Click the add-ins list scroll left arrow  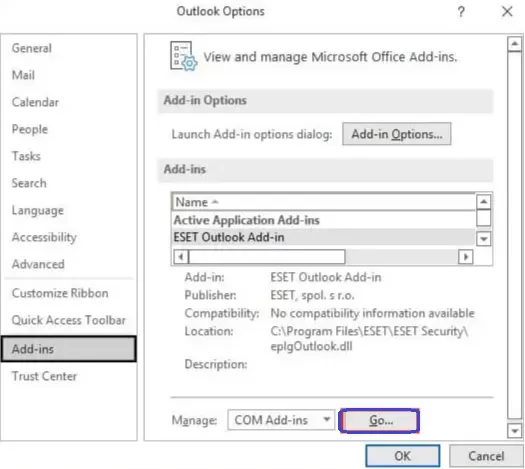[181, 257]
